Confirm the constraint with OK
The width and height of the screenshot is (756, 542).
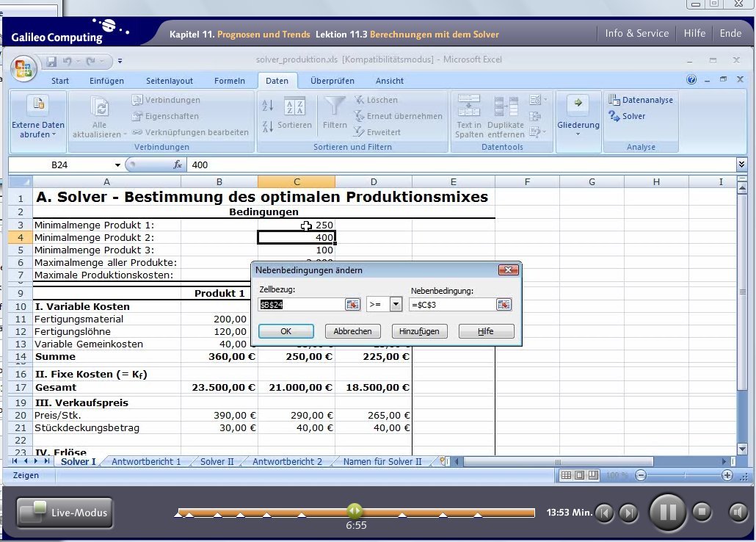286,331
